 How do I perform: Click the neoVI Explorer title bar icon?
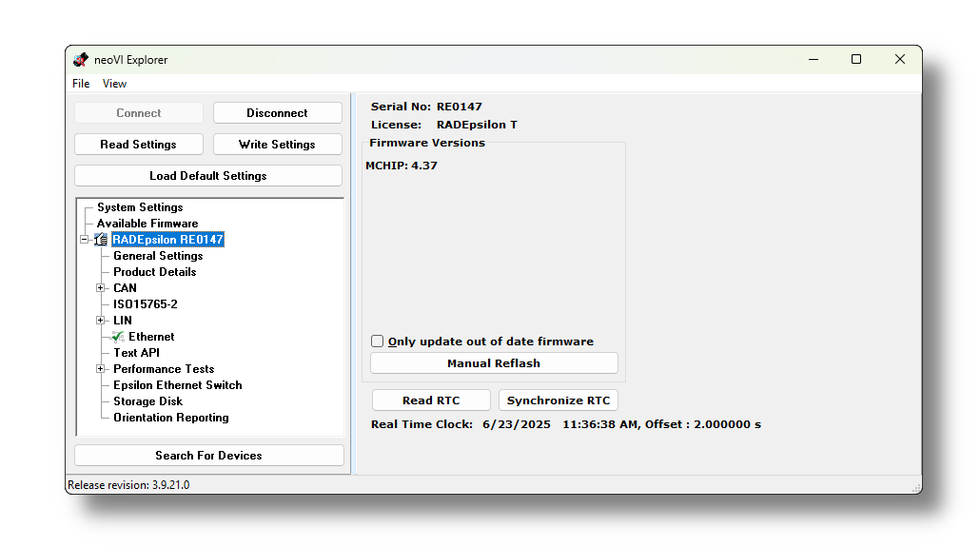81,60
